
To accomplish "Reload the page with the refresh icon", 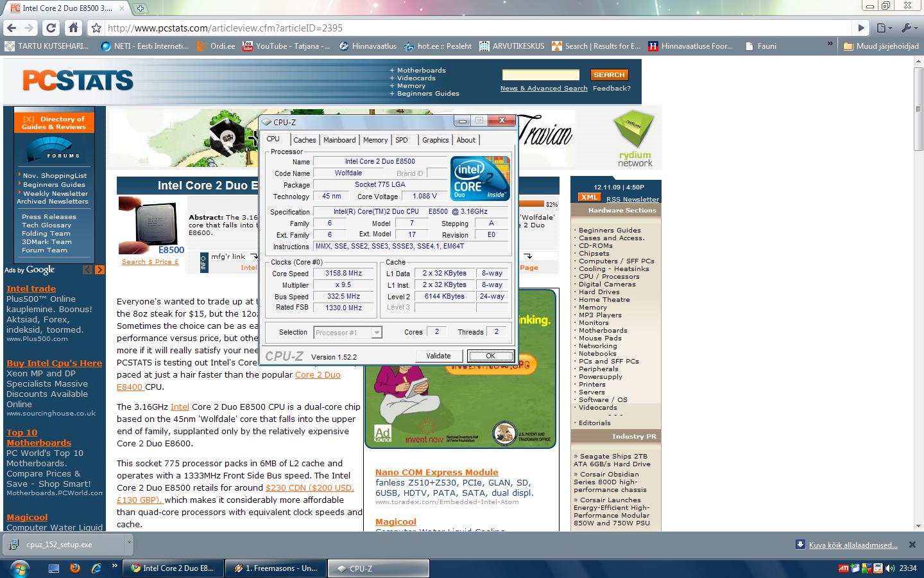I will coord(51,28).
